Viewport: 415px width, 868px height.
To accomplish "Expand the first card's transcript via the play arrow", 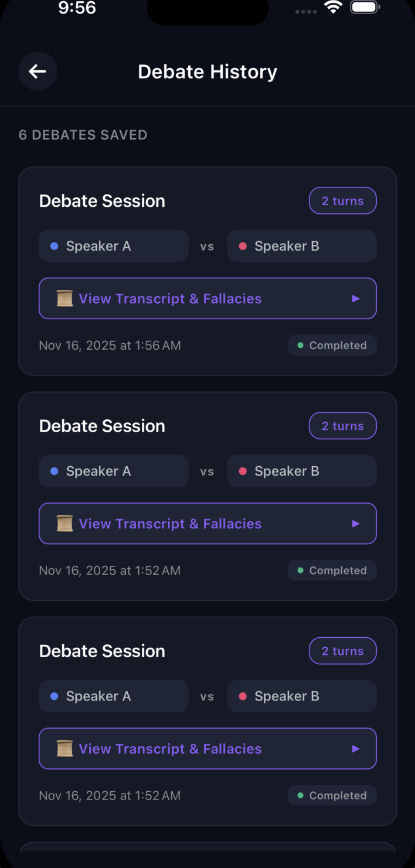I will (x=355, y=299).
